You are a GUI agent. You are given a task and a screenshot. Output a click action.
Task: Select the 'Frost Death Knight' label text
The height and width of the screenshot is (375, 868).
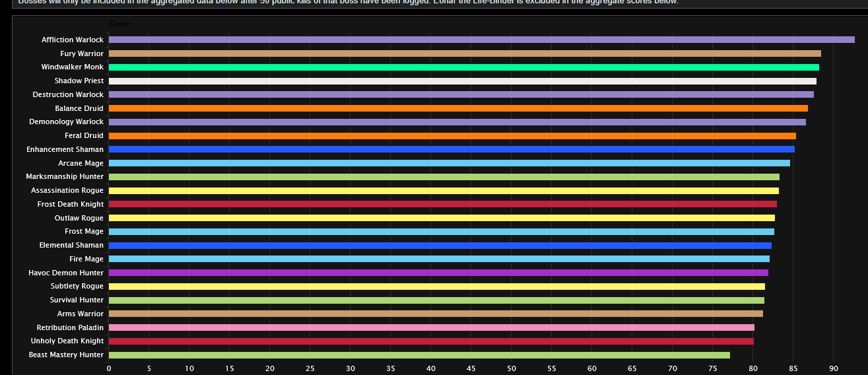coord(71,204)
